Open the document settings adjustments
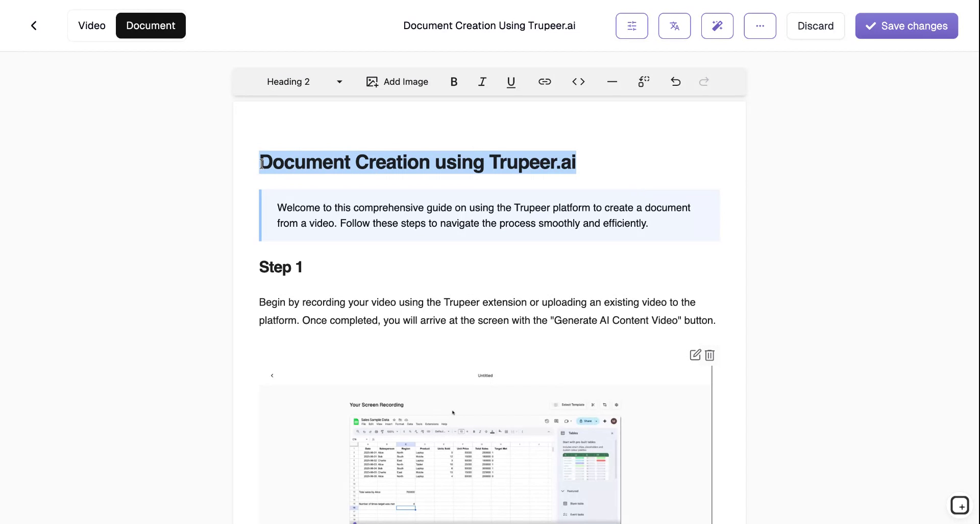This screenshot has width=980, height=524. 631,26
